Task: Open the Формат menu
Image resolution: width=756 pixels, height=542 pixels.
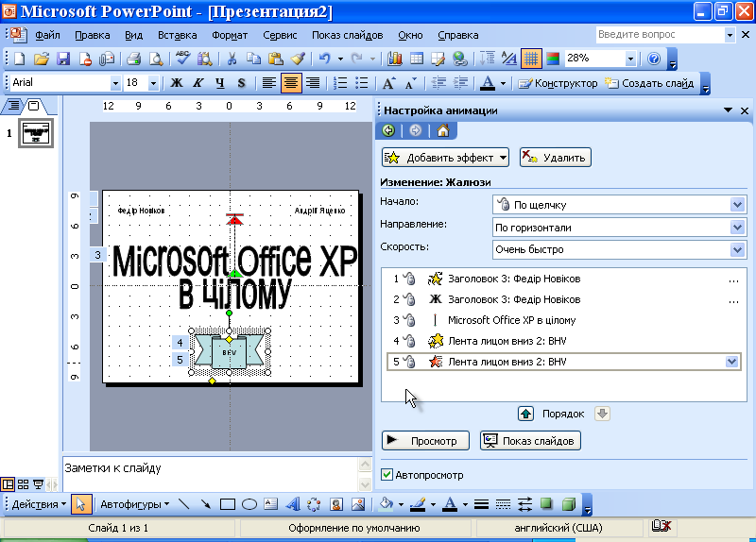Action: pos(230,35)
